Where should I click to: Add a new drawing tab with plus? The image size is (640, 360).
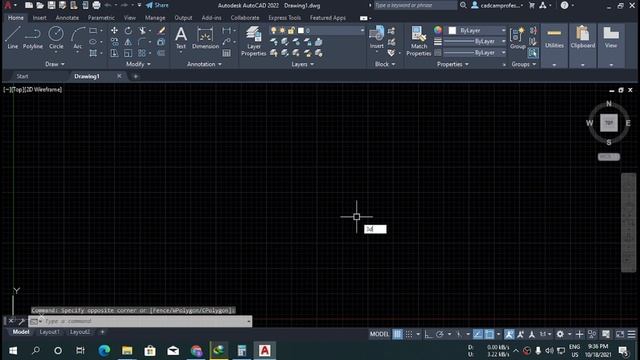coord(136,76)
